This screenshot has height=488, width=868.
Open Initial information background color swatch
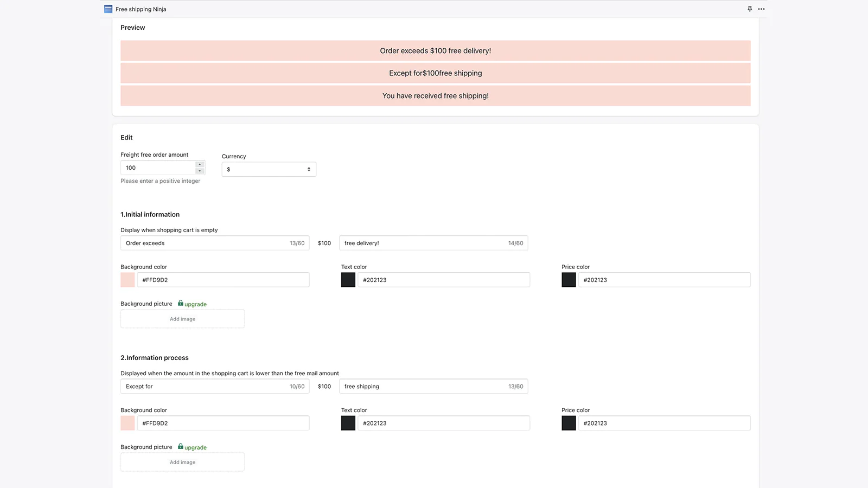[x=127, y=280]
